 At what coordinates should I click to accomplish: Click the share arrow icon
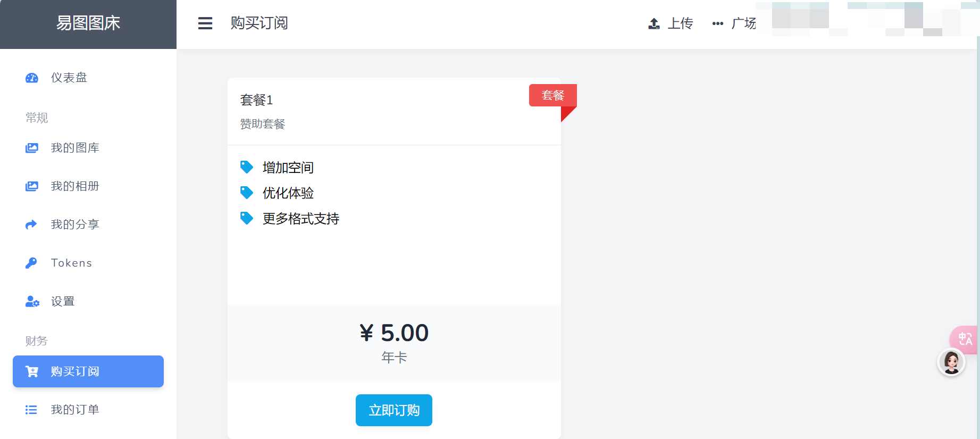31,225
